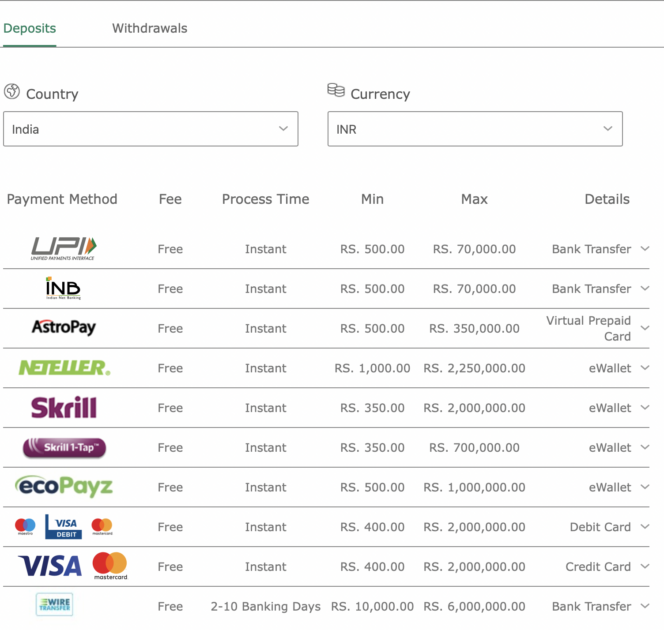Select the Wire Transfer logo
This screenshot has height=630, width=664.
pyautogui.click(x=55, y=604)
